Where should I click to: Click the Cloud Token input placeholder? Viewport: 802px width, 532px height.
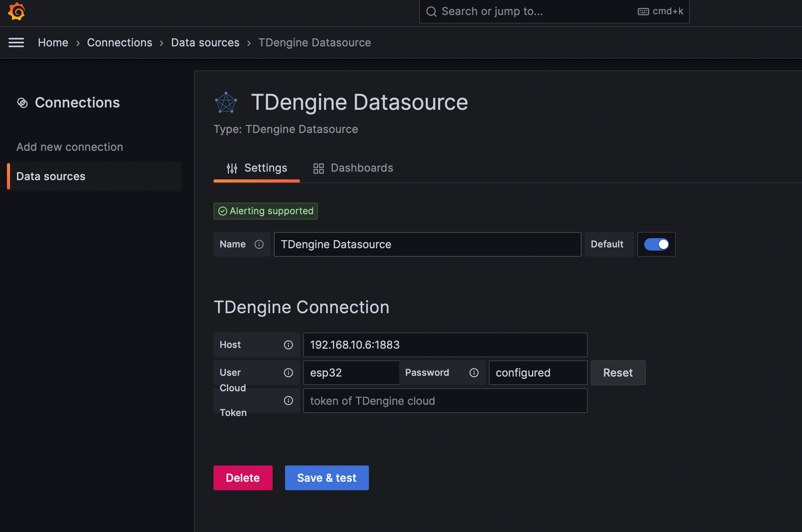[x=445, y=401]
